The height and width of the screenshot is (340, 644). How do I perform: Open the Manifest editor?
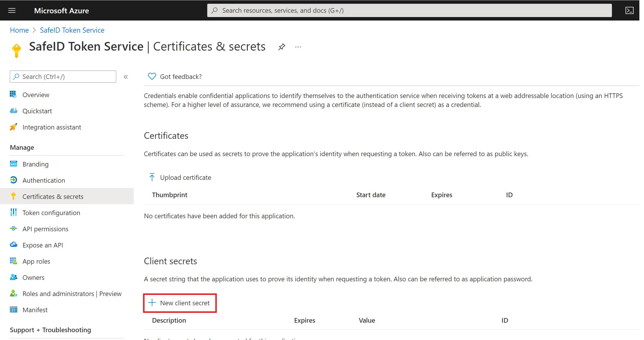(x=35, y=310)
